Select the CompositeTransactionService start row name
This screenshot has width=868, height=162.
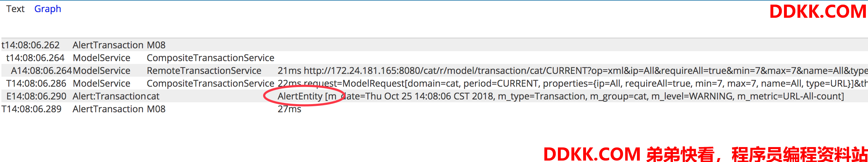[x=210, y=58]
